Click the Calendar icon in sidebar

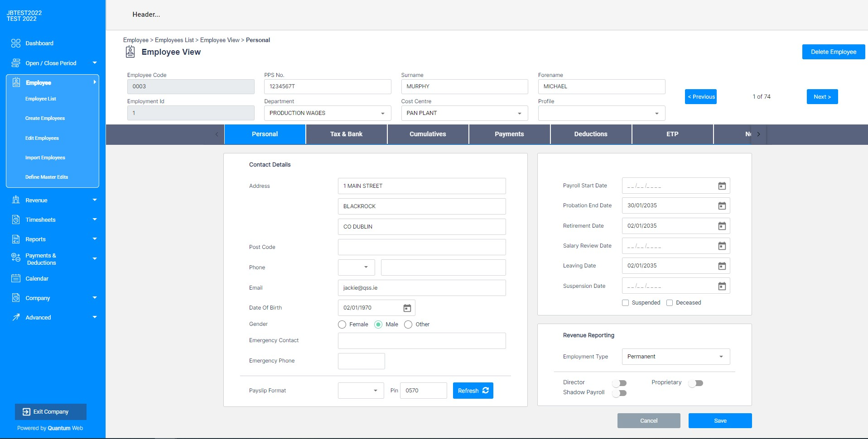pos(16,278)
